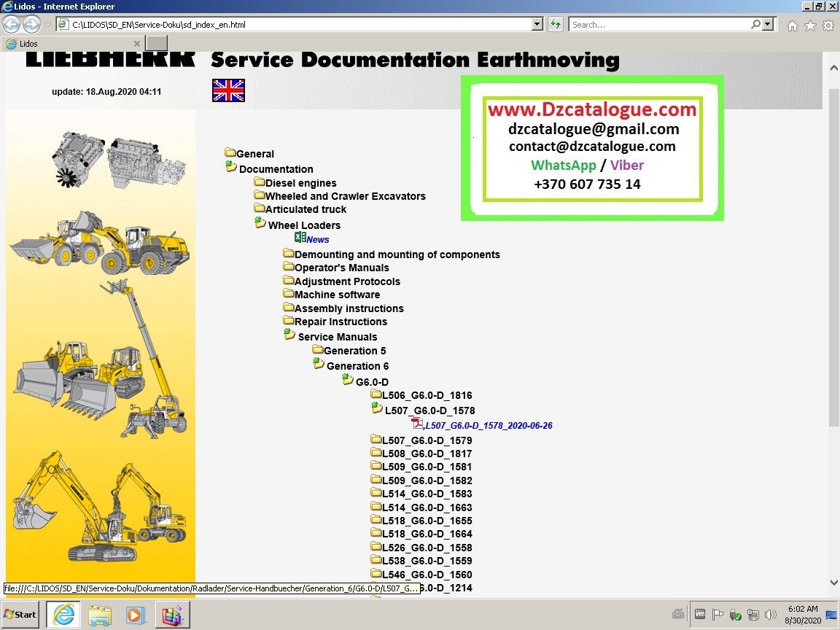This screenshot has width=840, height=630.
Task: Open the recent pages dropdown arrow
Action: coord(47,25)
